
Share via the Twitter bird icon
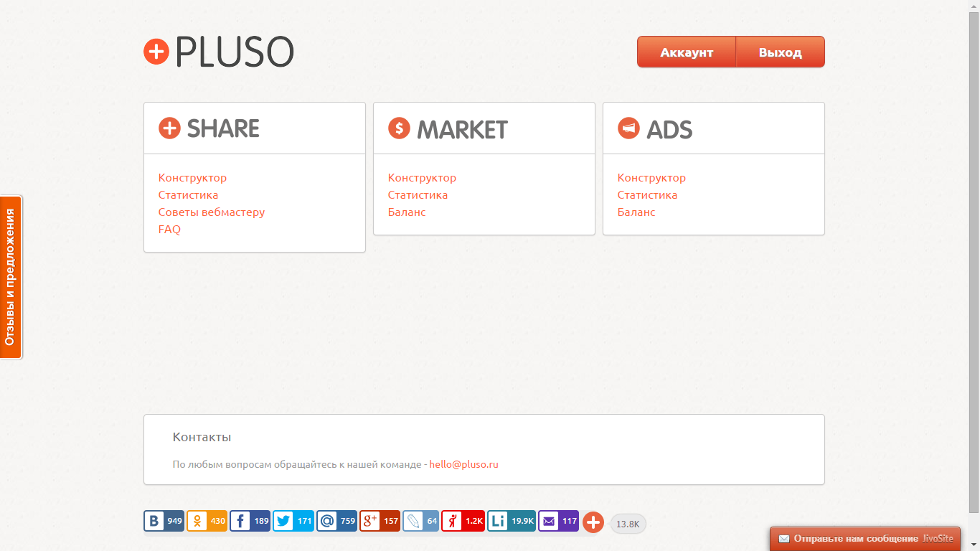[x=283, y=521]
